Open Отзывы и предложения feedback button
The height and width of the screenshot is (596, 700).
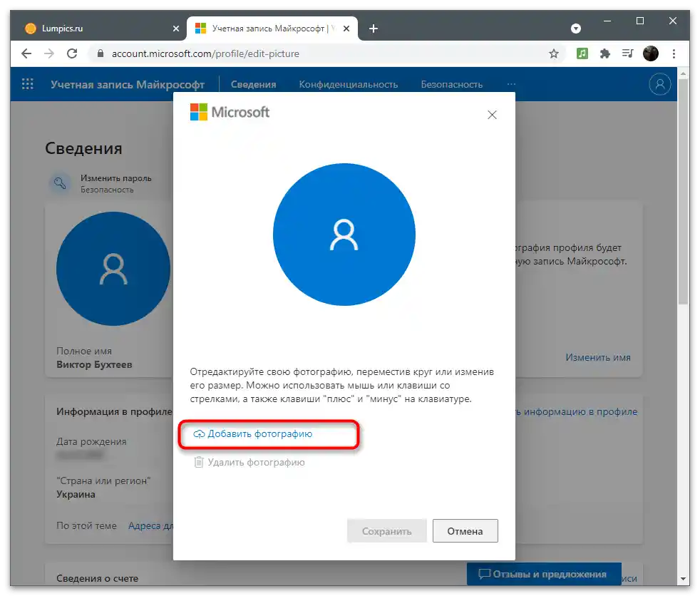pos(544,574)
